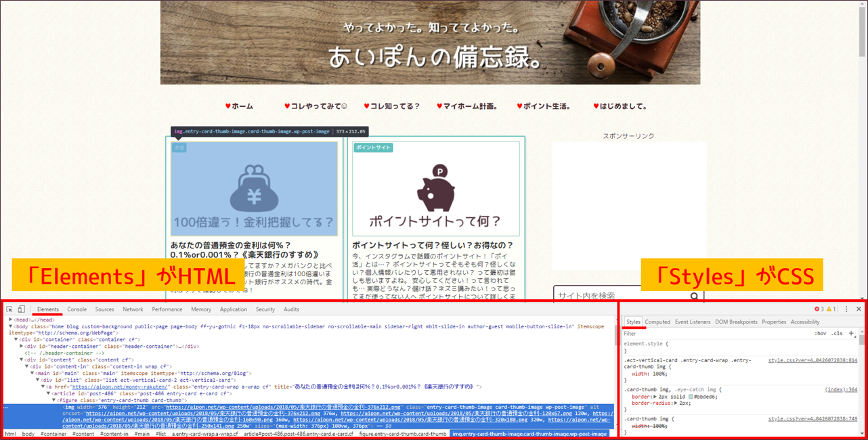
Task: Collapse the div#container node
Action: pos(16,339)
